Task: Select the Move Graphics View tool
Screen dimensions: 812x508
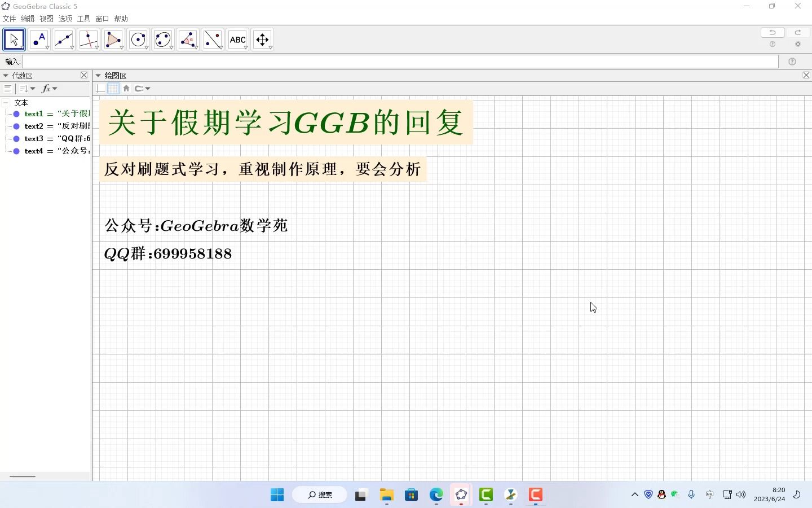Action: point(262,40)
